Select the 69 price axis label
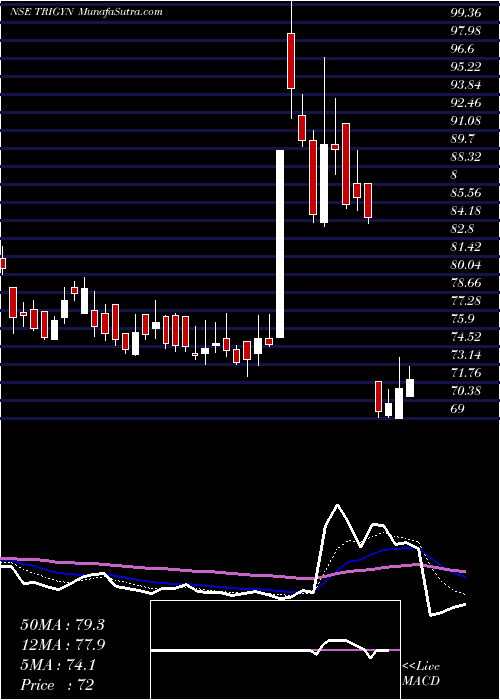The height and width of the screenshot is (700, 500). coord(458,409)
